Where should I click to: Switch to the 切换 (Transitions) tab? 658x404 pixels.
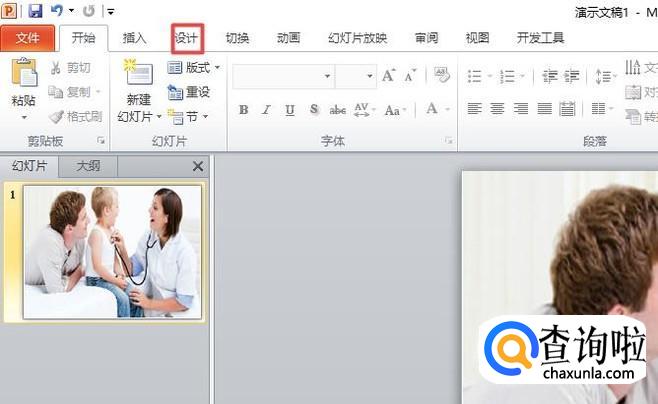238,38
